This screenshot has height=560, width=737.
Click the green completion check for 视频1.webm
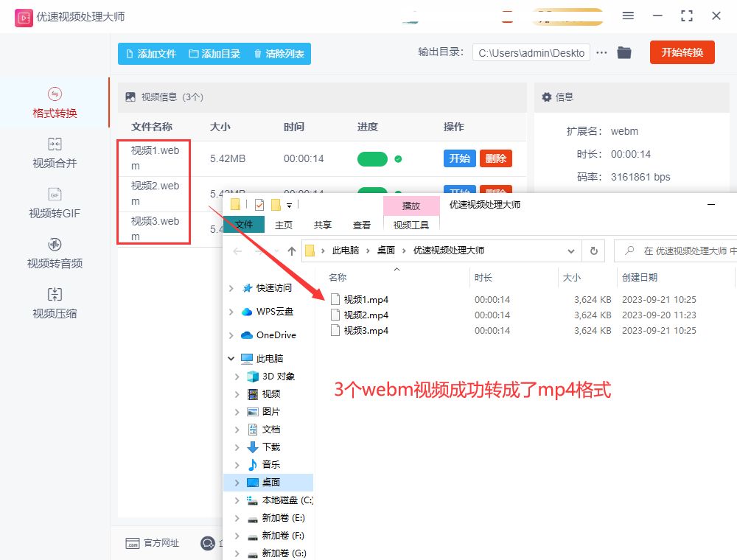tap(398, 159)
